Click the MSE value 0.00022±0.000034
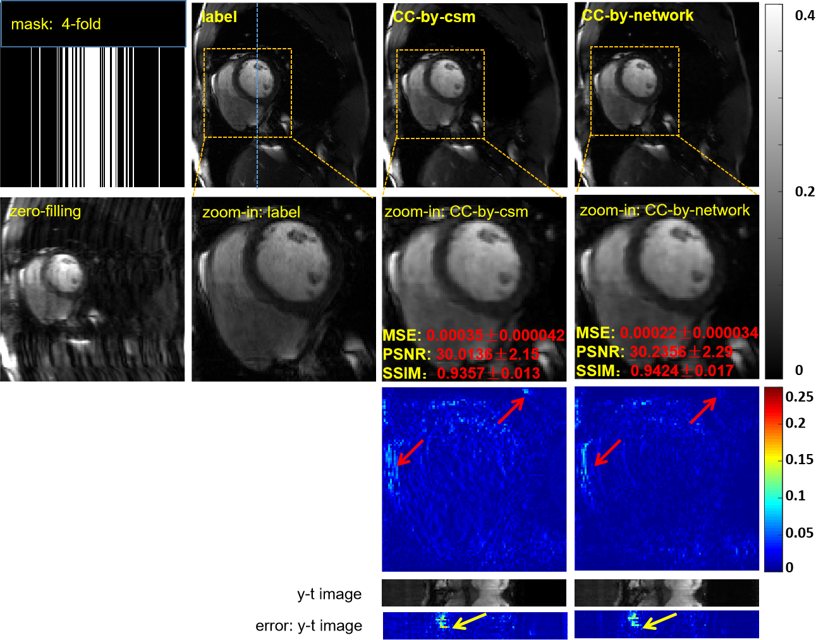This screenshot has width=840, height=640. coord(689,333)
